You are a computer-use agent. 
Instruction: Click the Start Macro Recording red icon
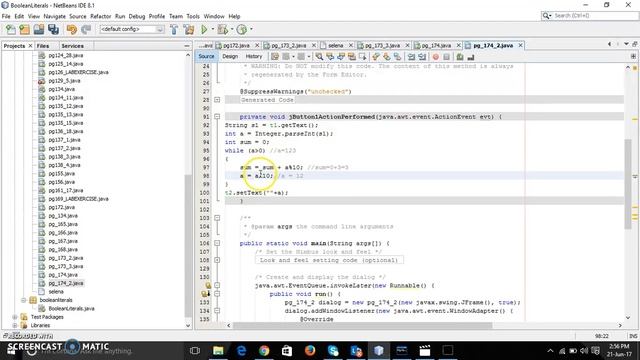(x=436, y=57)
